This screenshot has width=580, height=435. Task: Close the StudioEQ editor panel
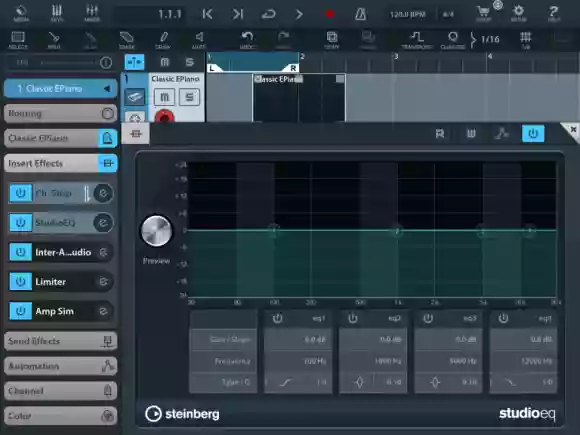point(573,129)
